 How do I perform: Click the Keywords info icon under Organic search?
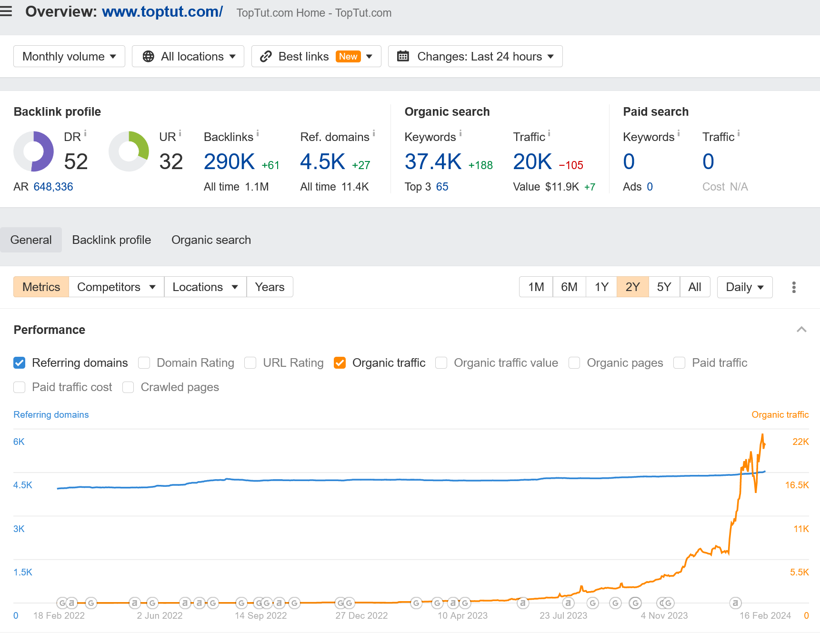pos(460,133)
